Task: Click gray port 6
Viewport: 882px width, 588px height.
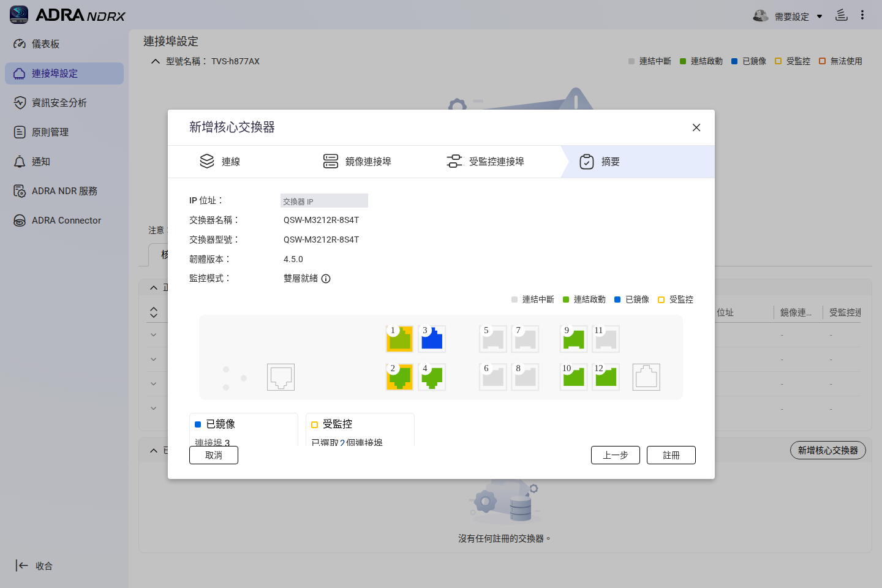Action: (x=493, y=377)
